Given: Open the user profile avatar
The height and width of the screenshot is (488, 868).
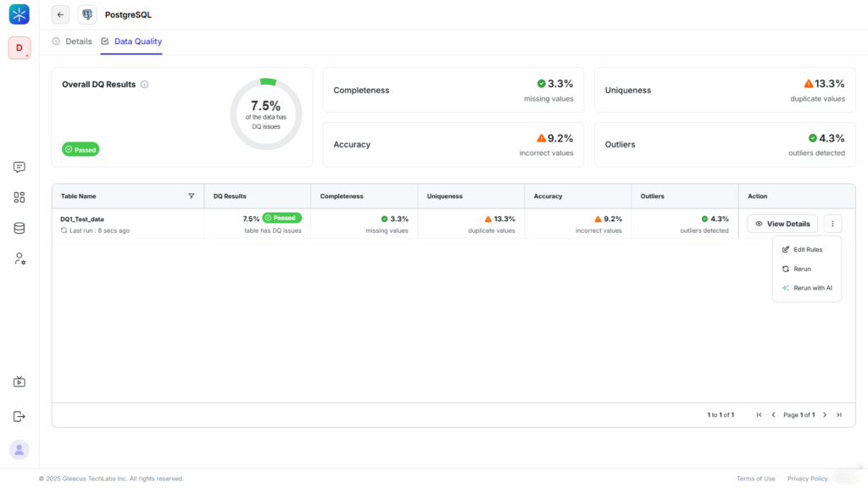Looking at the screenshot, I should (19, 450).
